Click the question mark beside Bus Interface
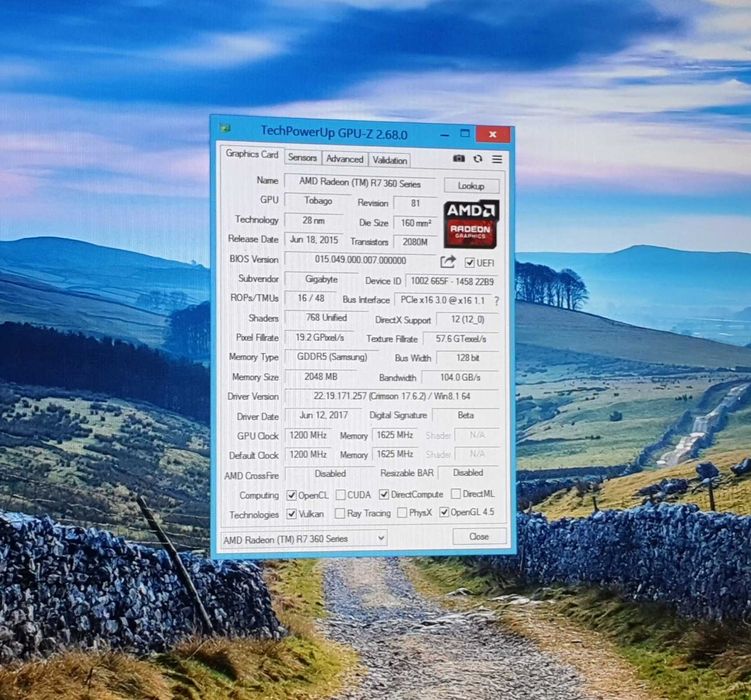751x700 pixels. pos(497,301)
